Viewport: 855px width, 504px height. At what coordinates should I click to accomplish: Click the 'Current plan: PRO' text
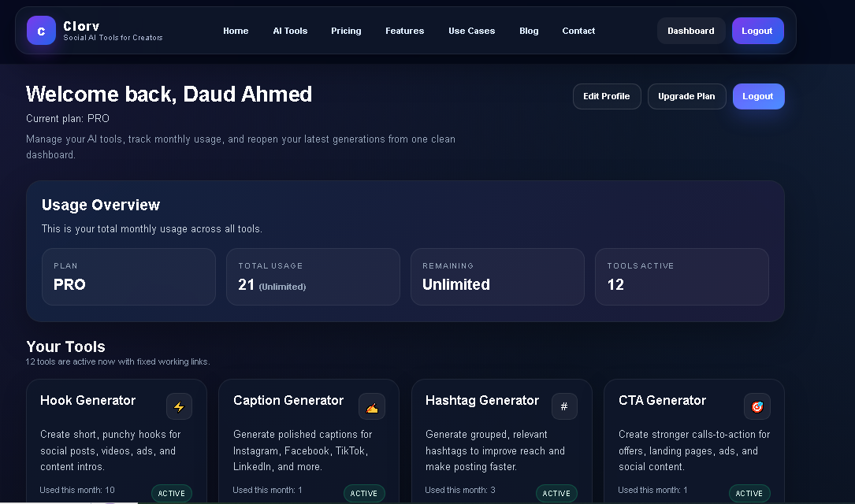(68, 119)
